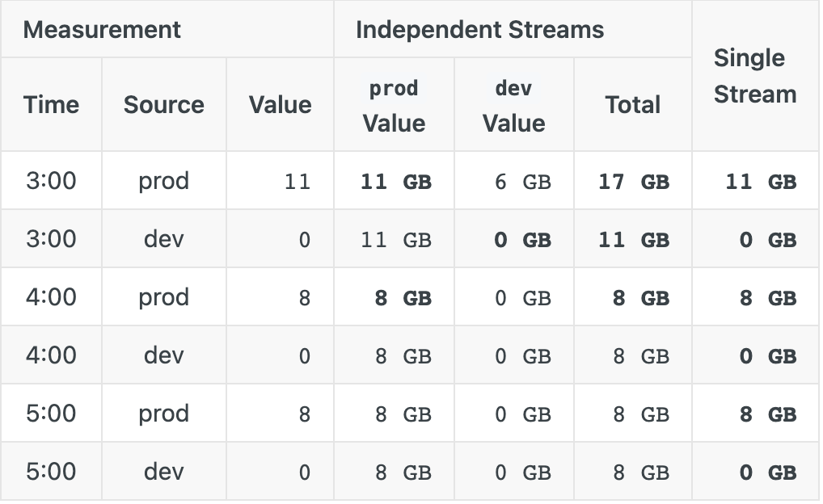Click the "17 GB" total cell
823x504 pixels.
point(634,182)
